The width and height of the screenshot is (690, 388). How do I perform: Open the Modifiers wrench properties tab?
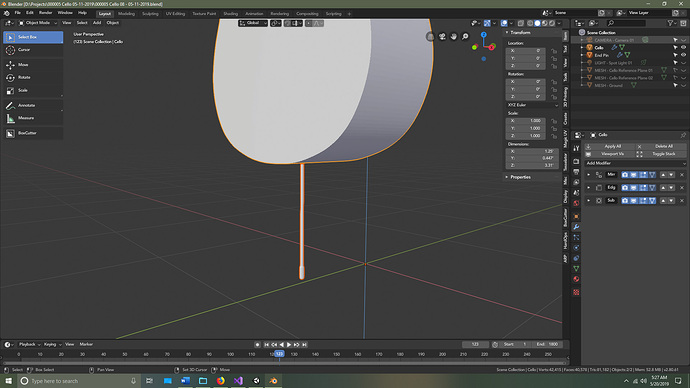(576, 227)
